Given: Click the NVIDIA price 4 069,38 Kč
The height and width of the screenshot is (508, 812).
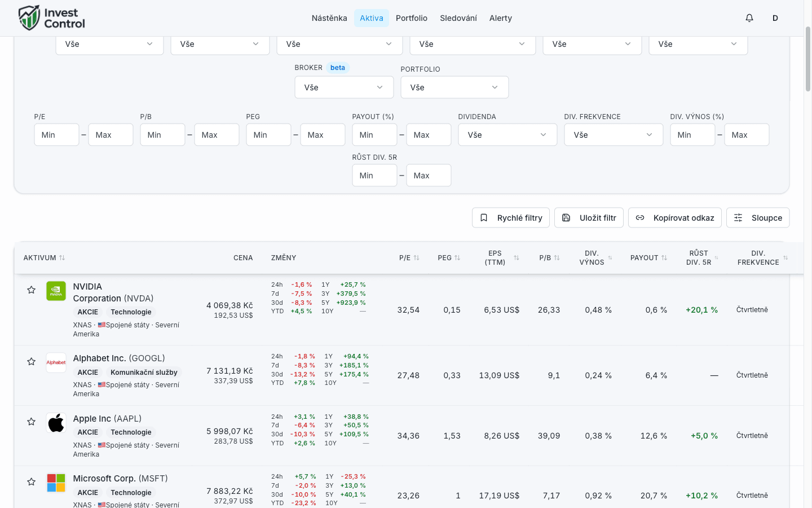Looking at the screenshot, I should (230, 305).
